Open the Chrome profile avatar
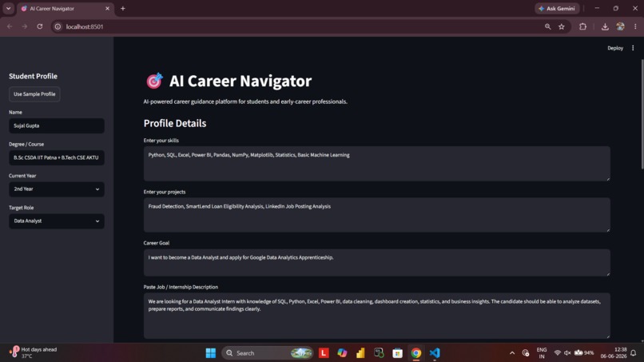The height and width of the screenshot is (362, 644). click(620, 26)
